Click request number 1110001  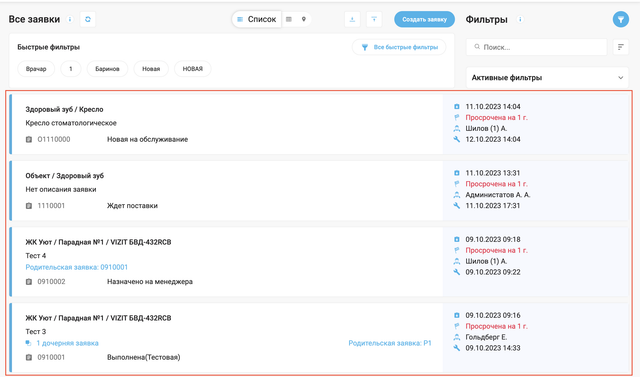click(x=51, y=206)
